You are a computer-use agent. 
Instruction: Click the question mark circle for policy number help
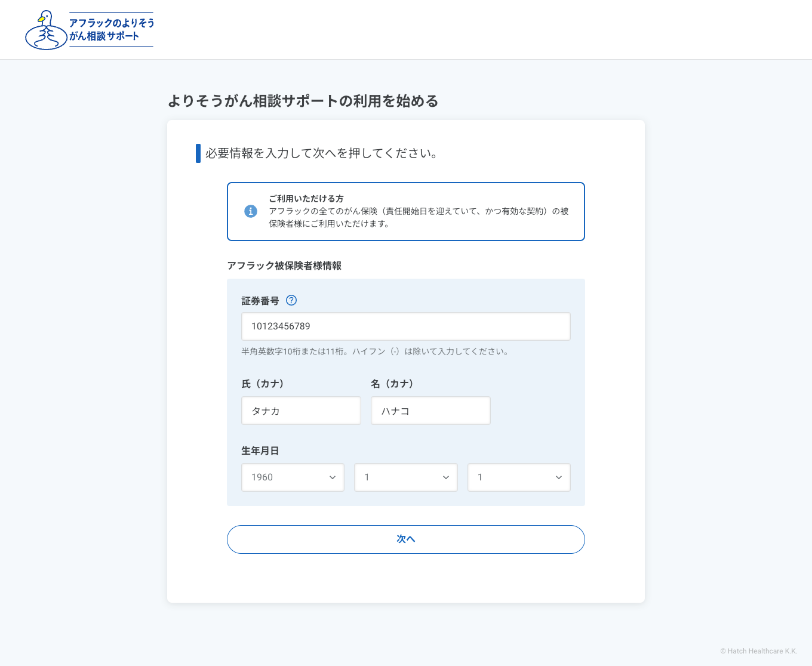(291, 301)
